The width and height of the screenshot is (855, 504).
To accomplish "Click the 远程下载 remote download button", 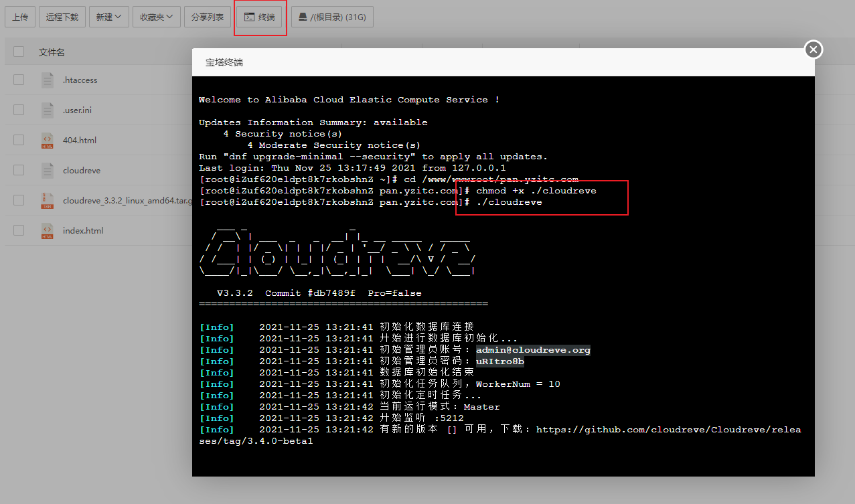I will 62,17.
